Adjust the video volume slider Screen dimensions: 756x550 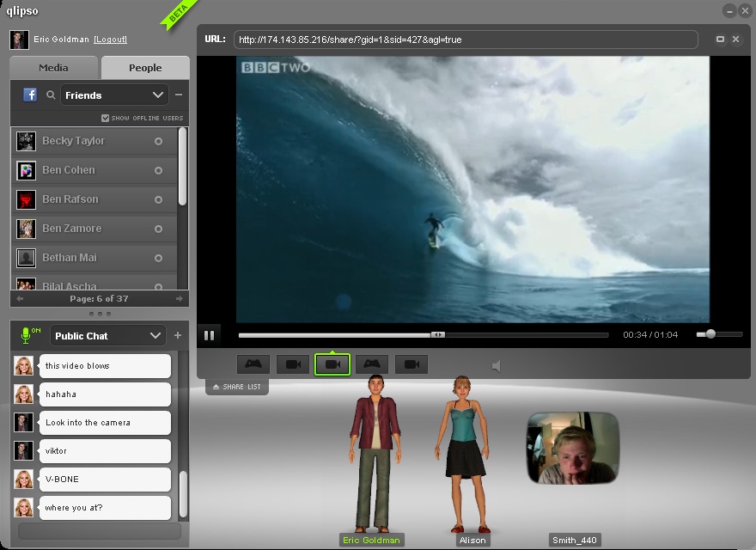(711, 334)
